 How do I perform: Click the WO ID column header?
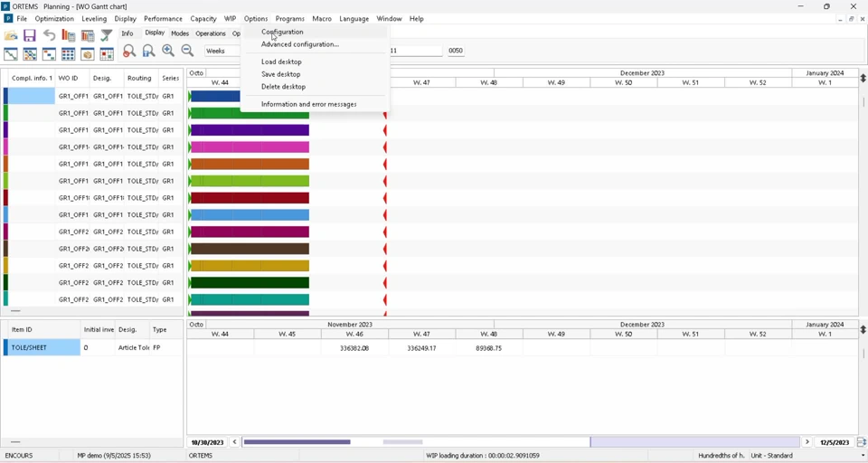coord(72,78)
